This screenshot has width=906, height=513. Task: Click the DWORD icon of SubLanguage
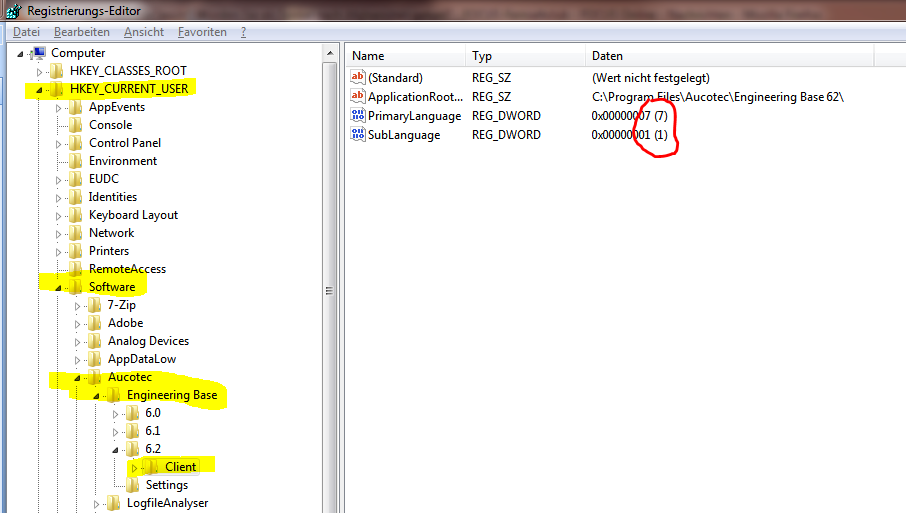(358, 134)
